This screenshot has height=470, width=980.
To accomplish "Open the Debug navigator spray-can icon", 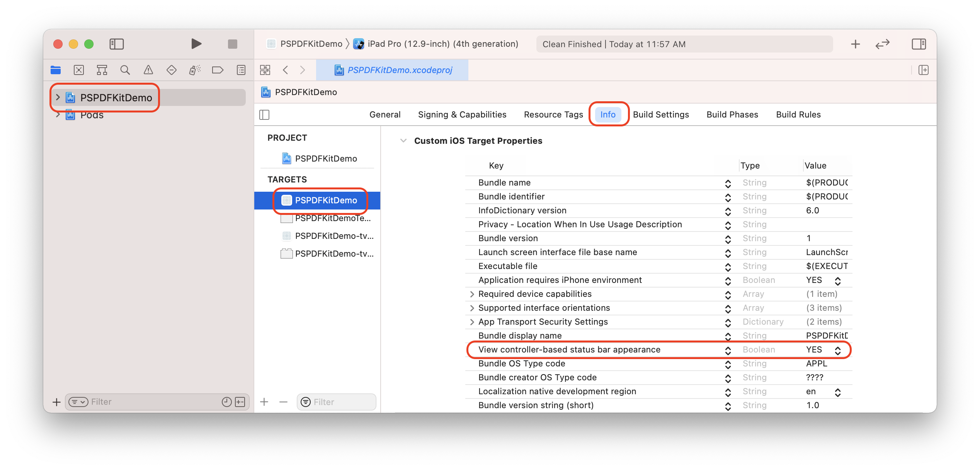I will pyautogui.click(x=194, y=70).
